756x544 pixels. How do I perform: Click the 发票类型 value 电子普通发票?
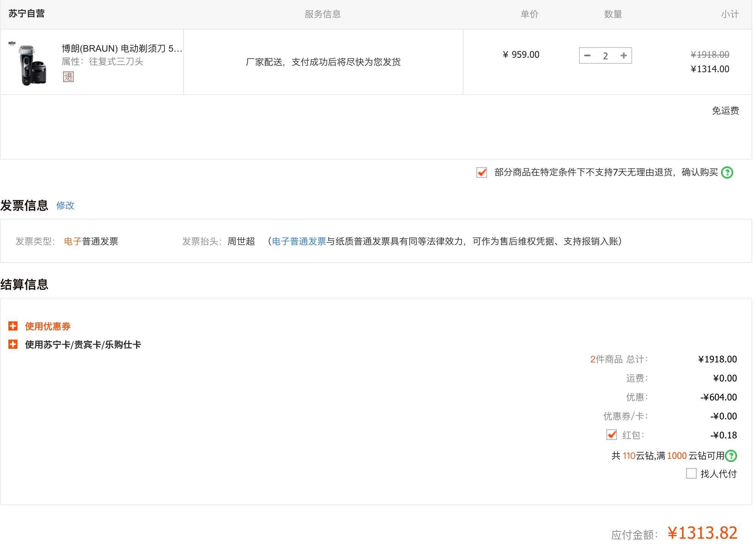coord(91,241)
